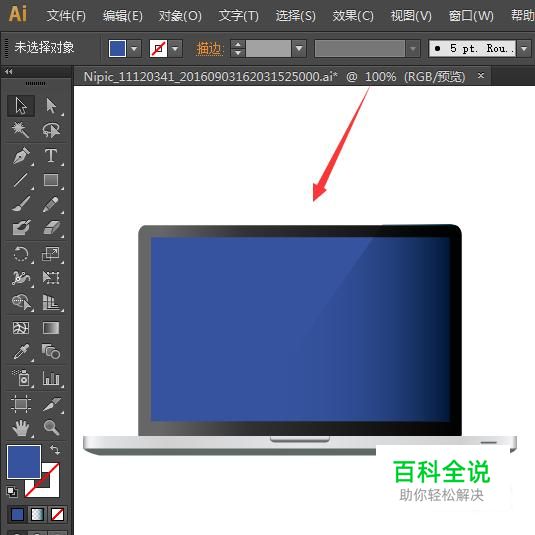This screenshot has height=535, width=535.
Task: Select the Direct Selection tool
Action: 51,106
